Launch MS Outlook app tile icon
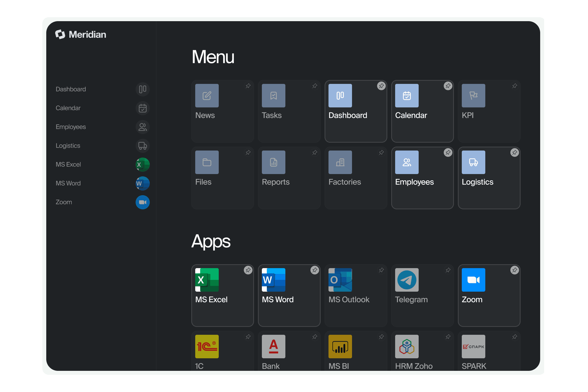 tap(340, 280)
